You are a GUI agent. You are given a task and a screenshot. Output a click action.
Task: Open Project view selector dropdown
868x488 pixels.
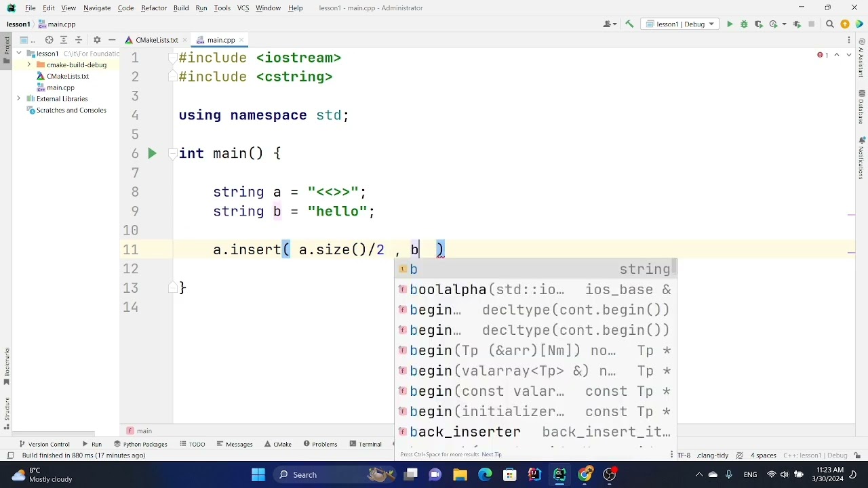coord(26,40)
